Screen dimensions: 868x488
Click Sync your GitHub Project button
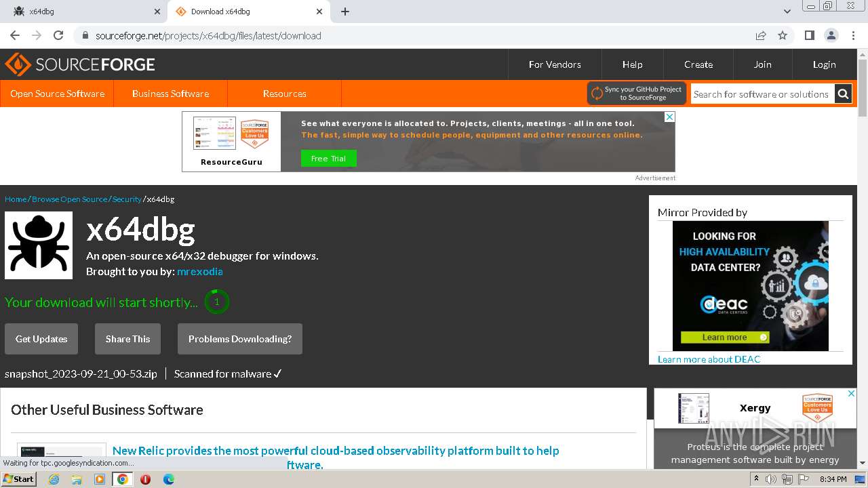coord(637,94)
